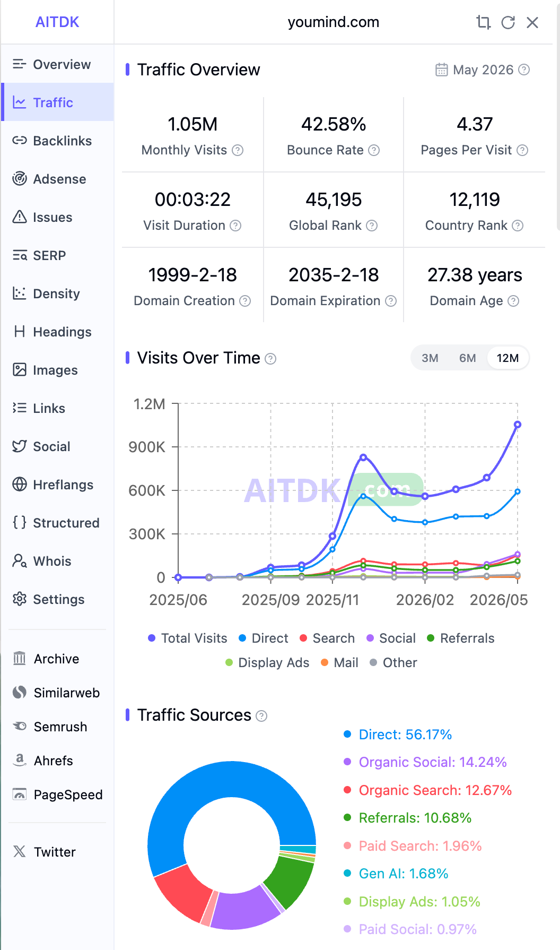This screenshot has height=950, width=560.
Task: Click the Settings gear icon
Action: tap(20, 599)
